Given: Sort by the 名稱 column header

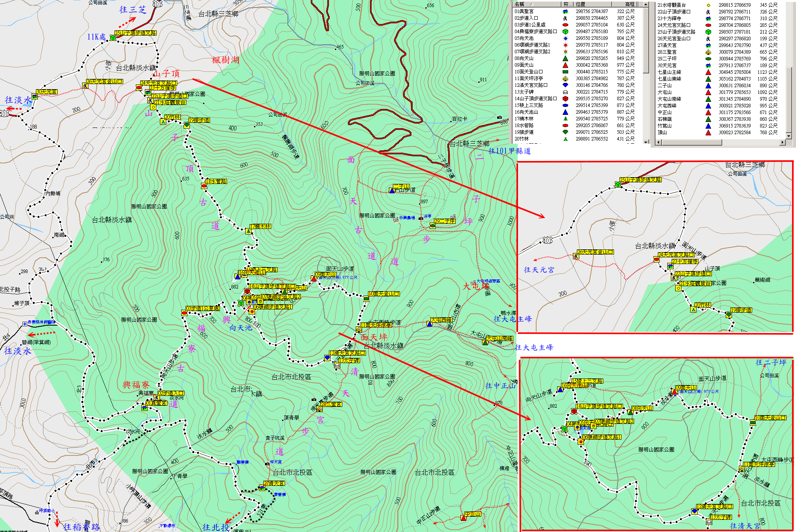Looking at the screenshot, I should (x=537, y=4).
